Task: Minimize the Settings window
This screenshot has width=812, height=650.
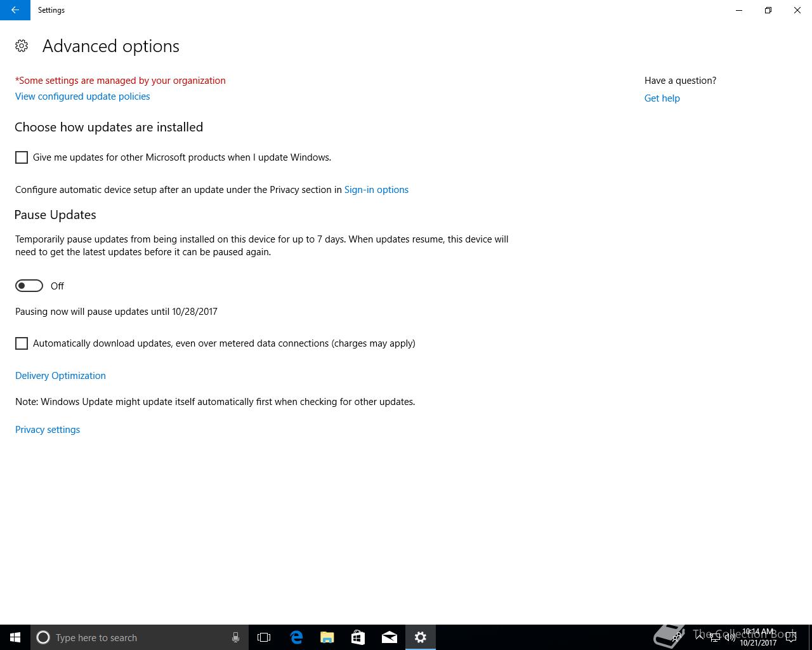Action: coord(739,10)
